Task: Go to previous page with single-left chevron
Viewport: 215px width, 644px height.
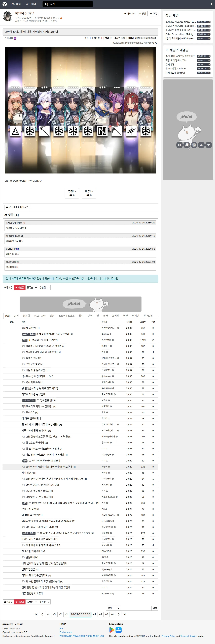Action: [42, 614]
